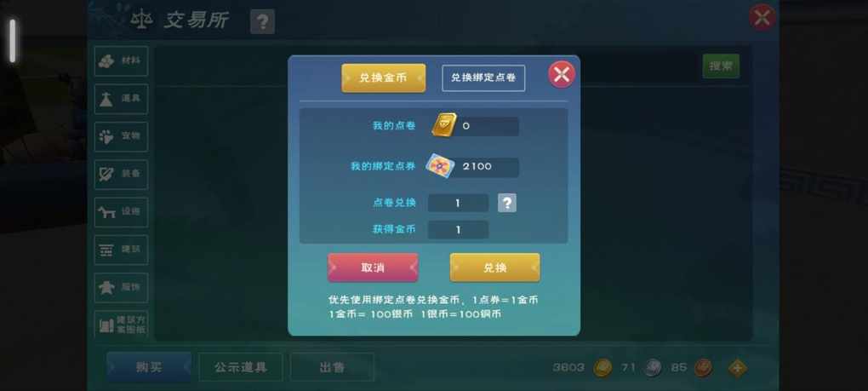Click the silver coin icon at bottom
868x391 pixels.
654,367
